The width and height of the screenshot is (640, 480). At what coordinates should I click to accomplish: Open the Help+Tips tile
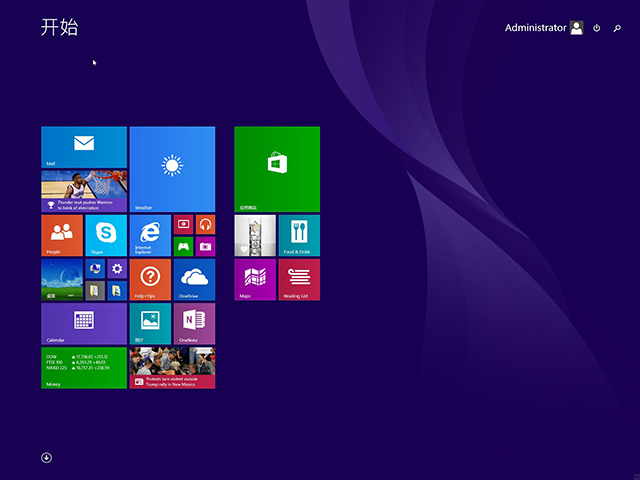point(150,280)
